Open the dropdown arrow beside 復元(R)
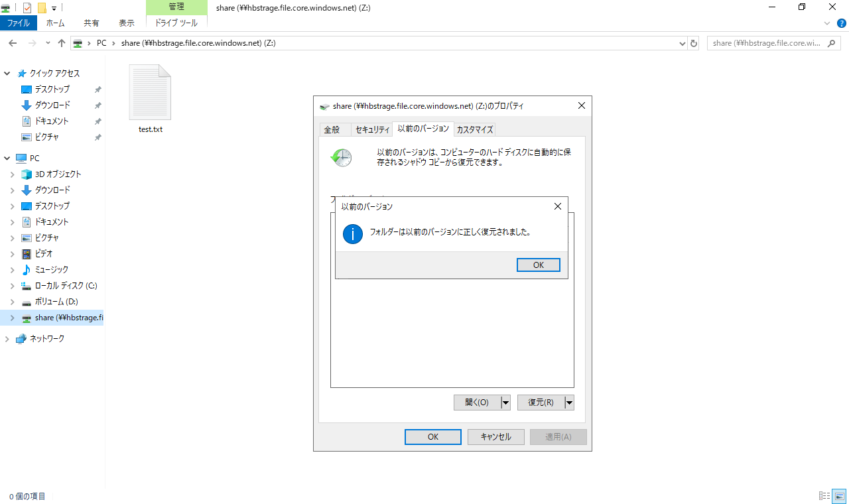 569,403
